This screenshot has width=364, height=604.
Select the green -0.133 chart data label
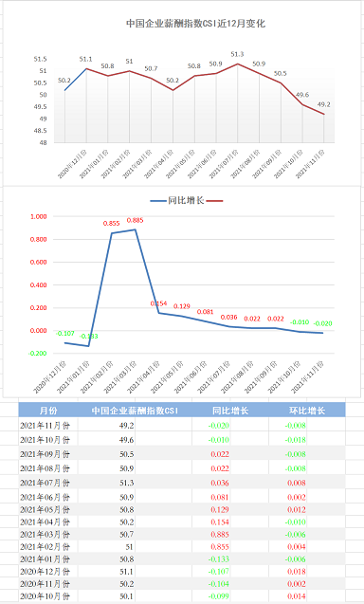tap(88, 337)
